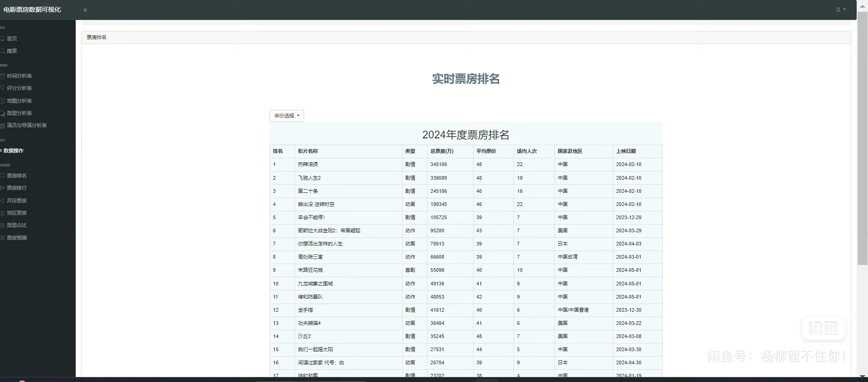Open 类型分析表 in the sidebar

(19, 113)
